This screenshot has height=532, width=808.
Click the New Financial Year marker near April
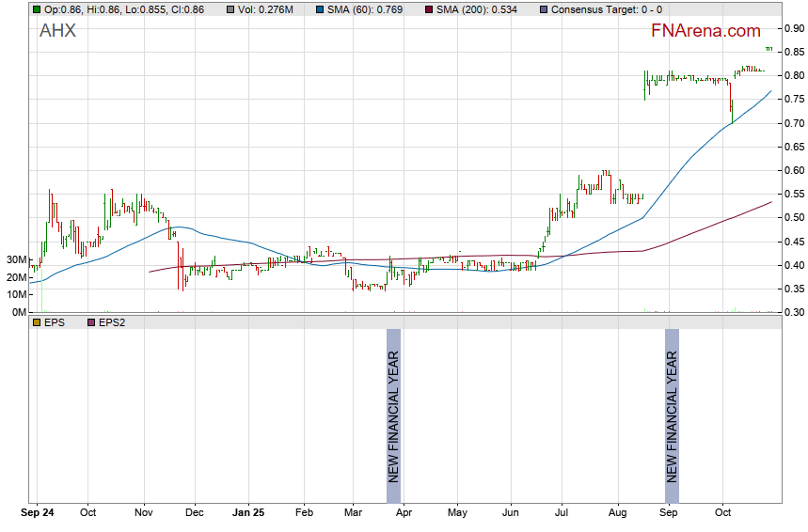pos(394,406)
